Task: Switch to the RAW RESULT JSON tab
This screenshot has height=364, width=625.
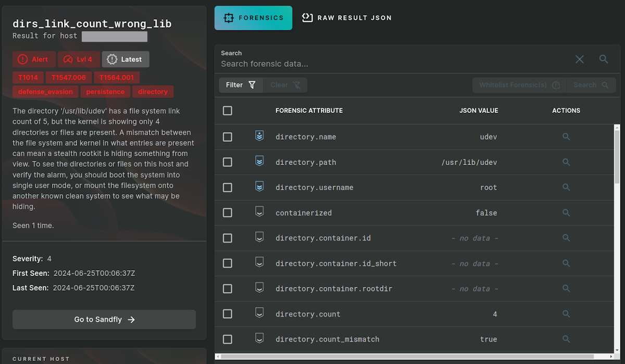Action: (x=346, y=17)
